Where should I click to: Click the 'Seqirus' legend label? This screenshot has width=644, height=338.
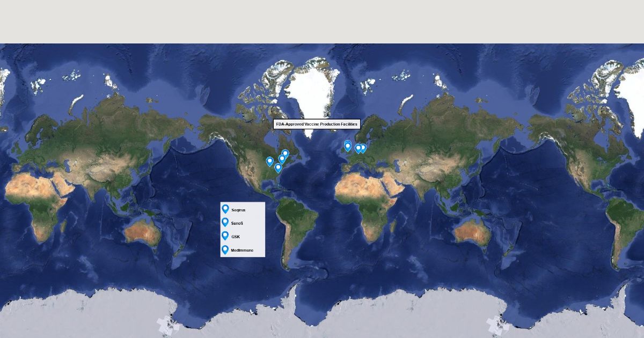point(238,210)
